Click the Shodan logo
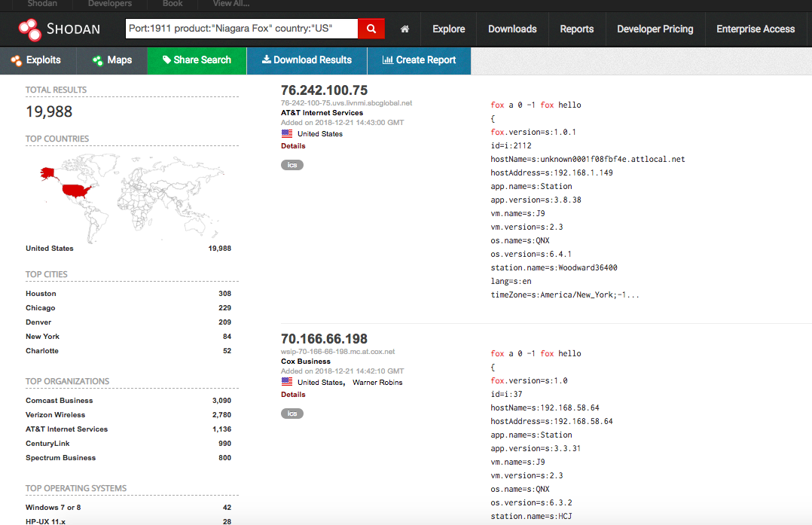812x525 pixels. [x=60, y=29]
